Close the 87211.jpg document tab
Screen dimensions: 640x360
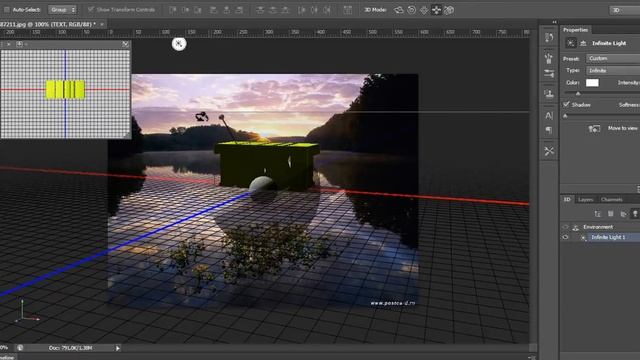pyautogui.click(x=102, y=24)
